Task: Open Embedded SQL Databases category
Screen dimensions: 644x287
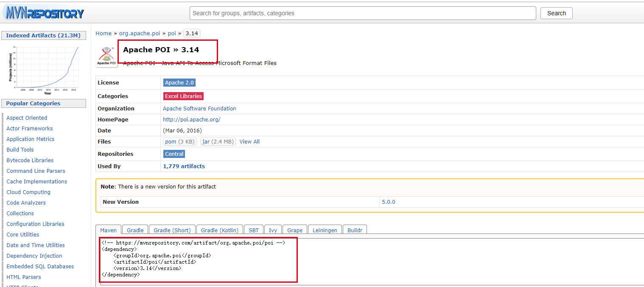Action: pos(40,267)
